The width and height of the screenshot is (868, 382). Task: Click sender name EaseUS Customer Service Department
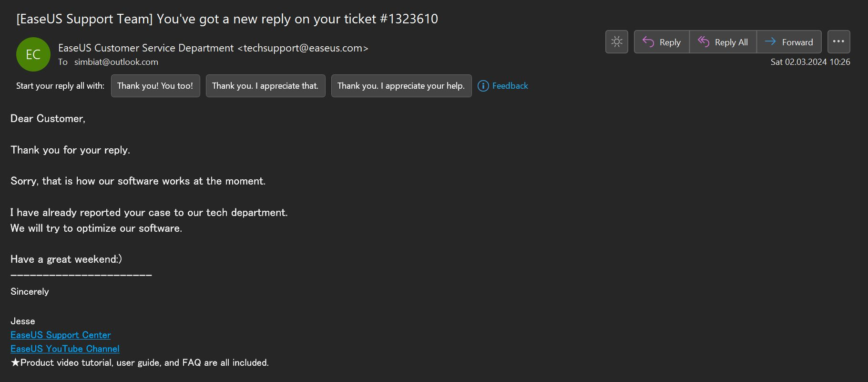(x=146, y=48)
